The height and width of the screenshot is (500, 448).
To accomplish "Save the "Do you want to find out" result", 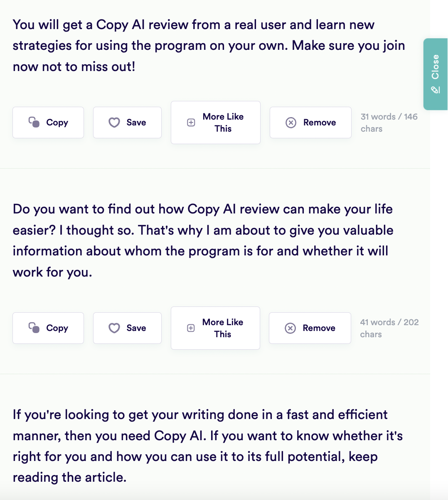I will pos(127,328).
